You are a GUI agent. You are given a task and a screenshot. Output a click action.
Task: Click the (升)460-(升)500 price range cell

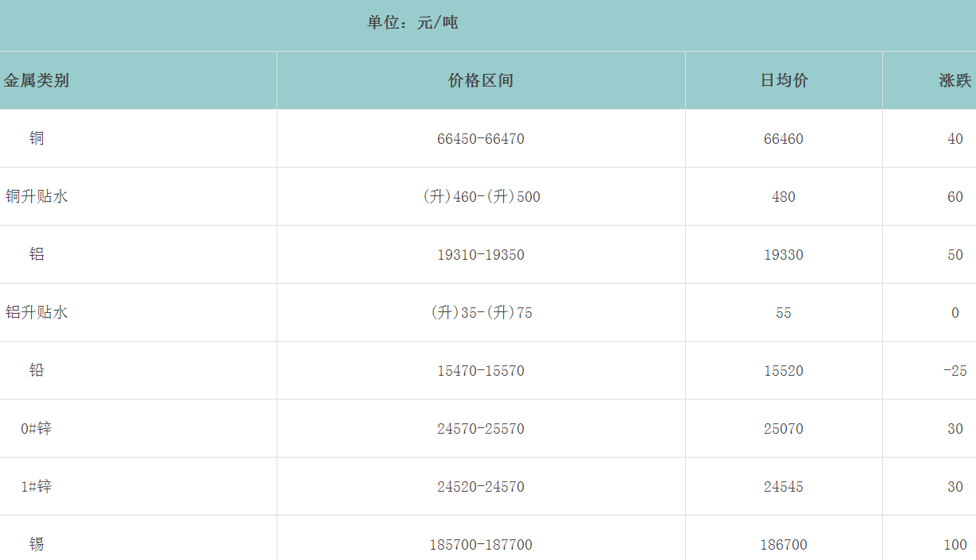[480, 197]
